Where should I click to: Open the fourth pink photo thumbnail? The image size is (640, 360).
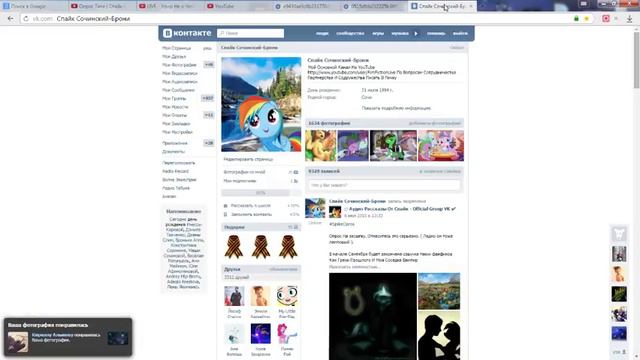click(441, 146)
